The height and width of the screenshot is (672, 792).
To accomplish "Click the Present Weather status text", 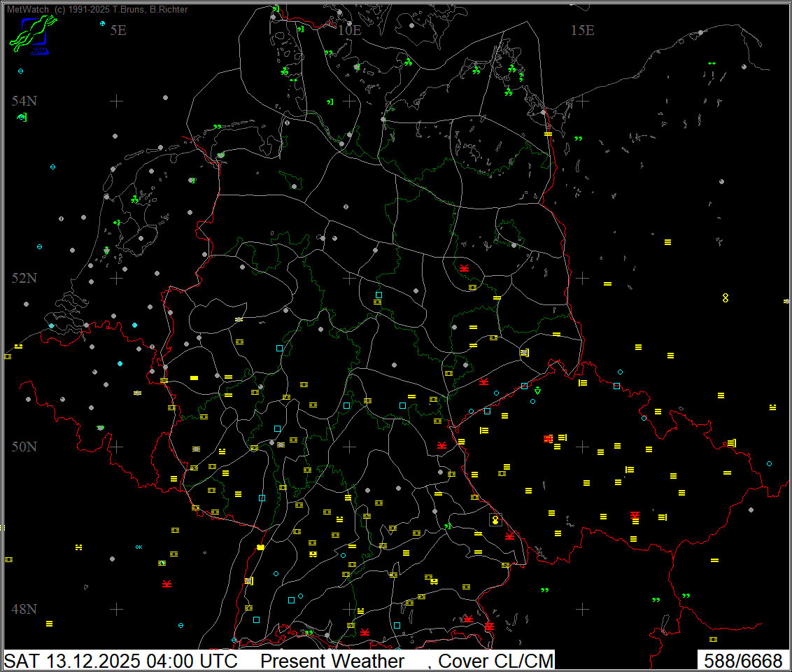I will (332, 661).
